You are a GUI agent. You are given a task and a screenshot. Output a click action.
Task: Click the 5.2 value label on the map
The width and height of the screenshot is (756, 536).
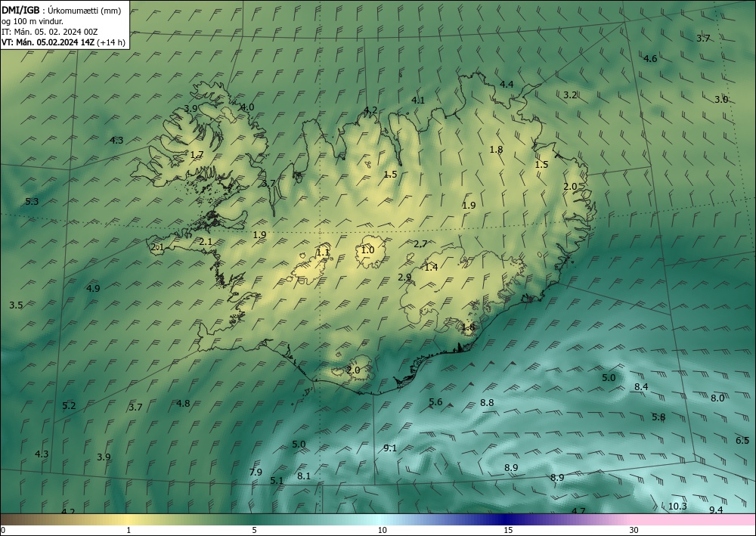coord(69,405)
